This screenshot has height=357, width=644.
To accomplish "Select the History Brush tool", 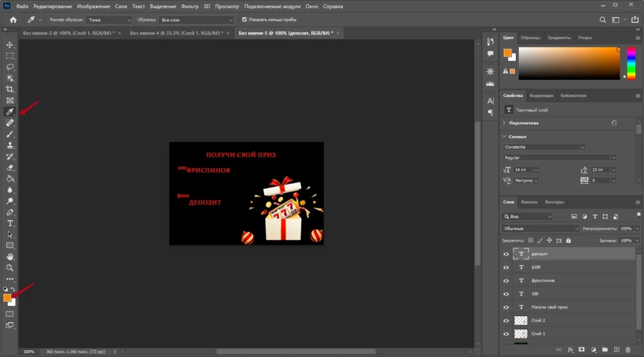I will tap(10, 156).
